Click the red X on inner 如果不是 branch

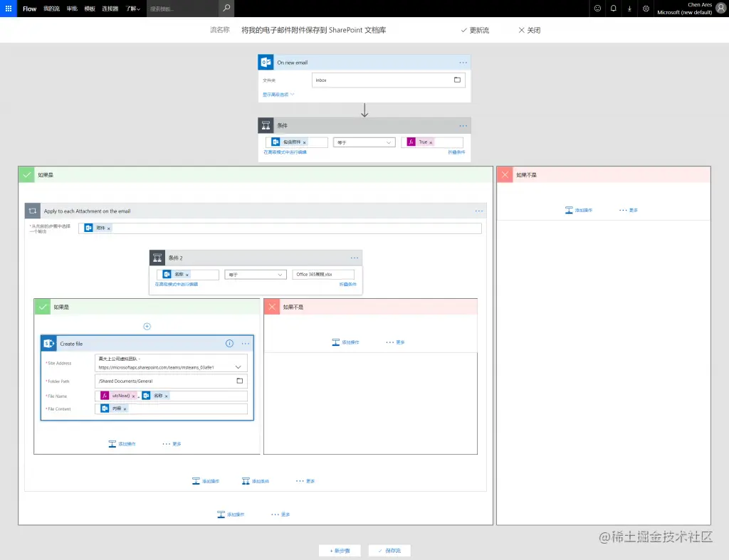coord(272,307)
